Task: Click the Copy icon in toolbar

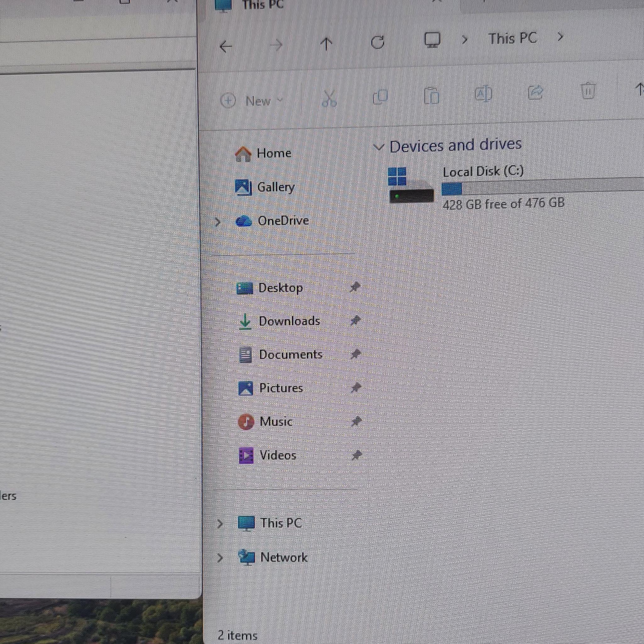Action: [380, 97]
